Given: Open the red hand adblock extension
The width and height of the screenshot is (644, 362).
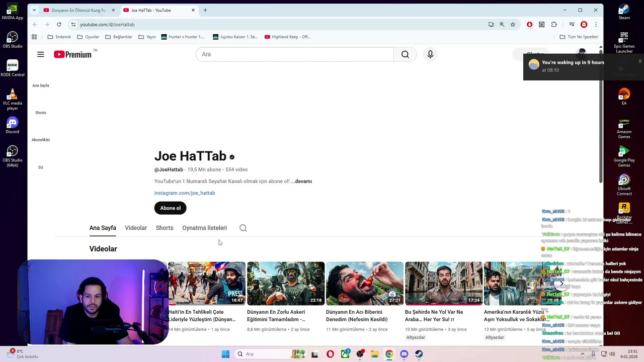Looking at the screenshot, I should click(529, 24).
